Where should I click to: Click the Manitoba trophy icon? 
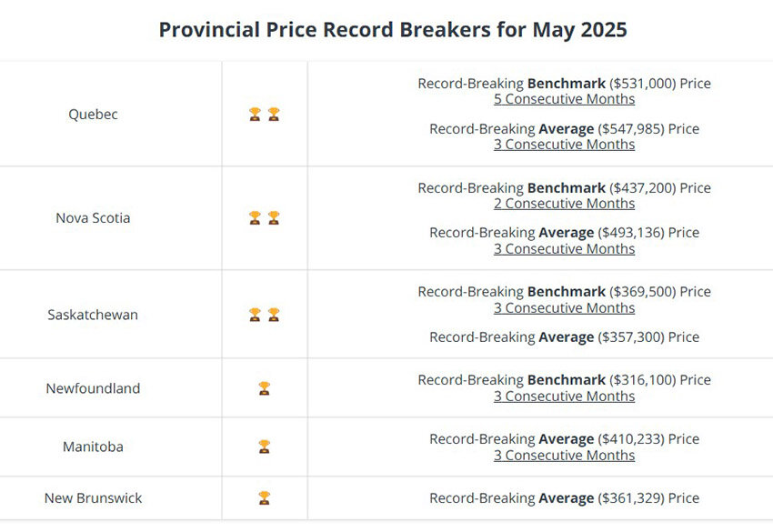pos(265,447)
